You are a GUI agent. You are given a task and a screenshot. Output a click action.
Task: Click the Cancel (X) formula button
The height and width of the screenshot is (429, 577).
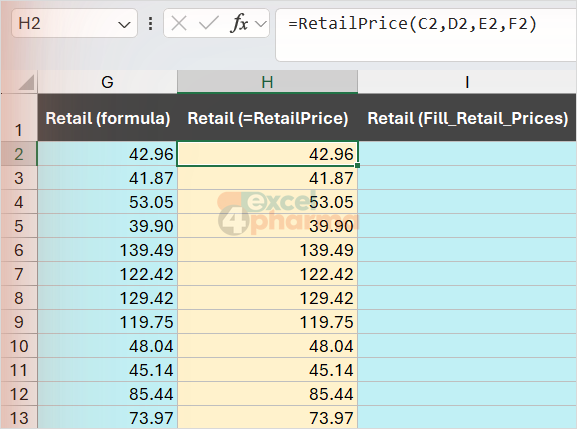point(179,24)
